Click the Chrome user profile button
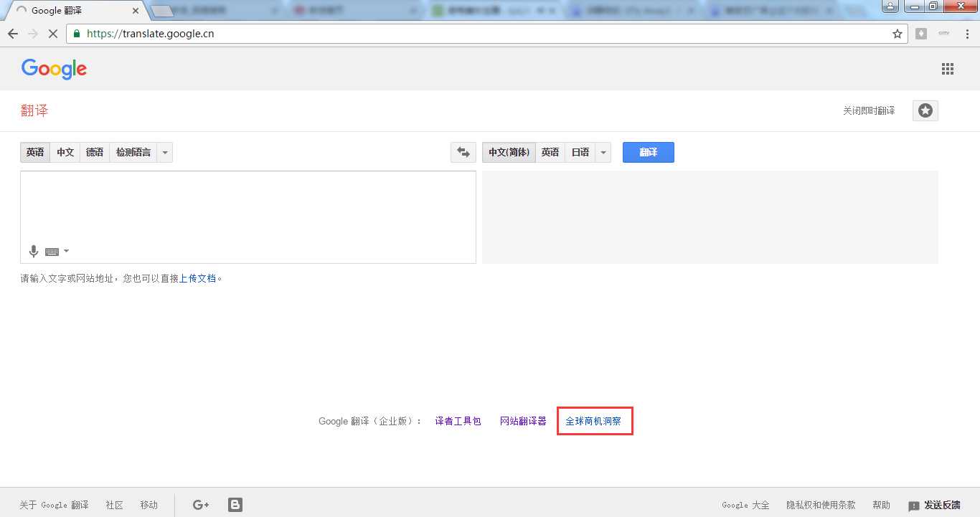 coord(890,6)
